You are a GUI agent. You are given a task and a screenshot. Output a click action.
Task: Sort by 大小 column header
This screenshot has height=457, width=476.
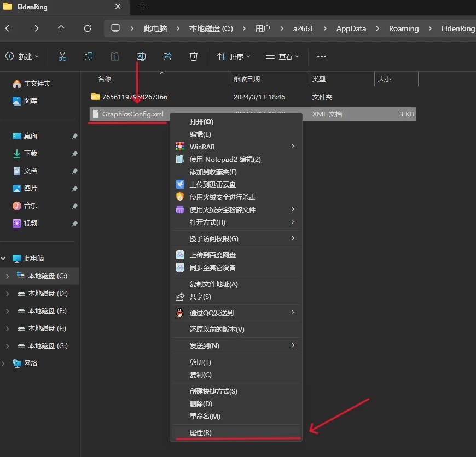tap(384, 79)
